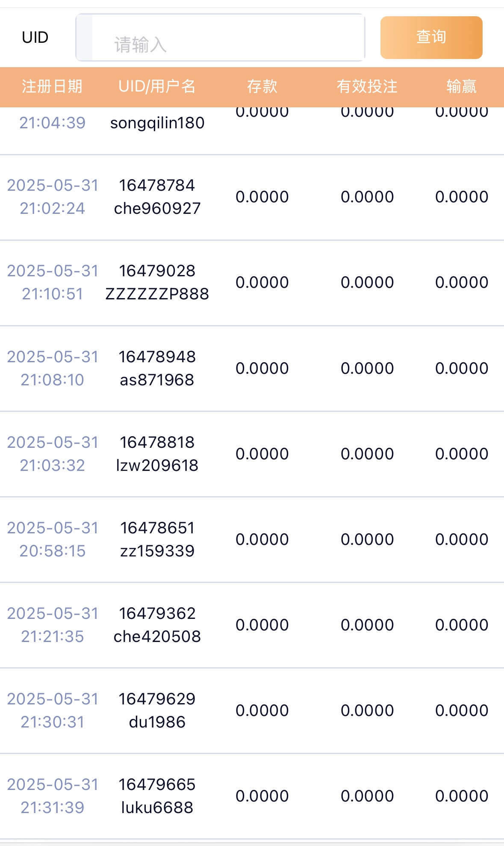This screenshot has height=846, width=504.
Task: Select UID 16478784 che960927 row
Action: [x=157, y=197]
